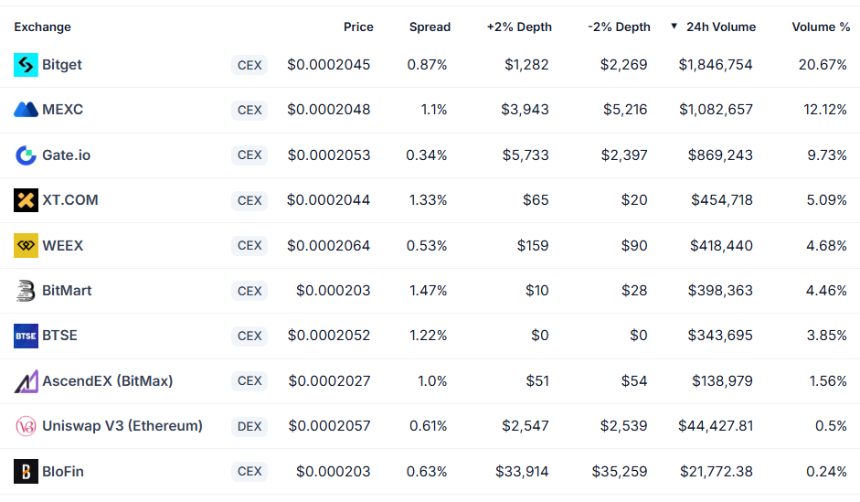Image resolution: width=860 pixels, height=502 pixels.
Task: Open the BitMart logo icon
Action: click(x=26, y=291)
